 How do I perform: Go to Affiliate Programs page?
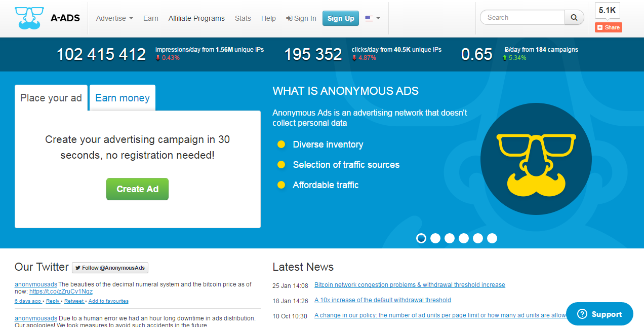196,18
